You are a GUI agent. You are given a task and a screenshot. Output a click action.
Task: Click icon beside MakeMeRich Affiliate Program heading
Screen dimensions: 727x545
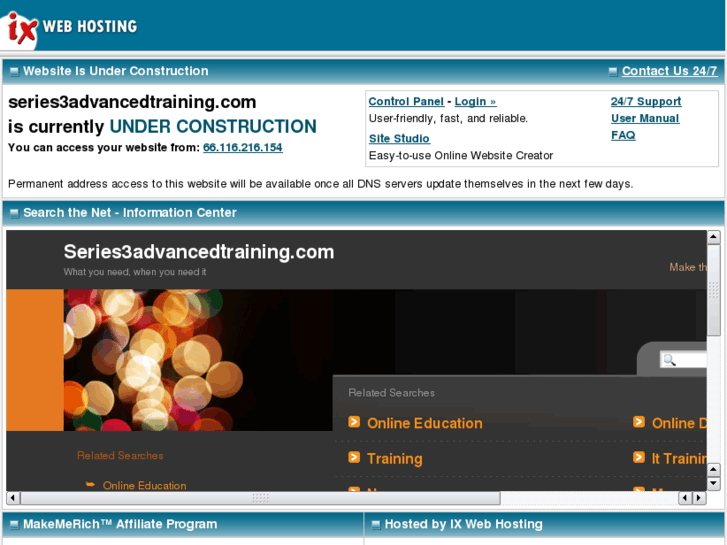tap(14, 525)
